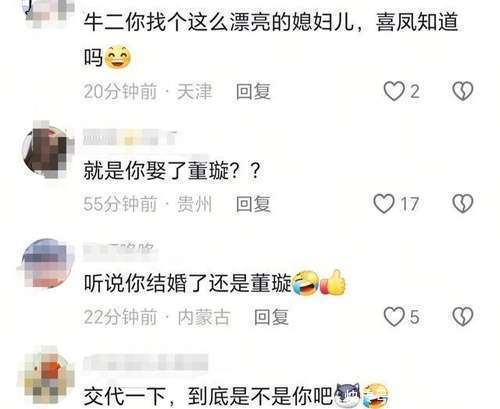Open blurred username above 听说你结婚了 comment
500x409 pixels.
pyautogui.click(x=121, y=250)
